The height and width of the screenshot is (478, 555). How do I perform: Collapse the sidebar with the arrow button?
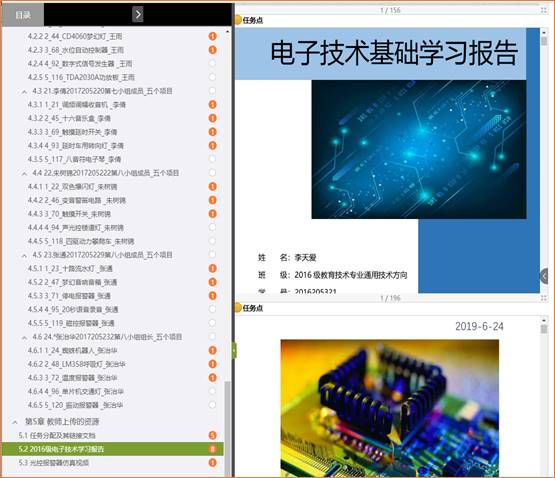coord(138,15)
